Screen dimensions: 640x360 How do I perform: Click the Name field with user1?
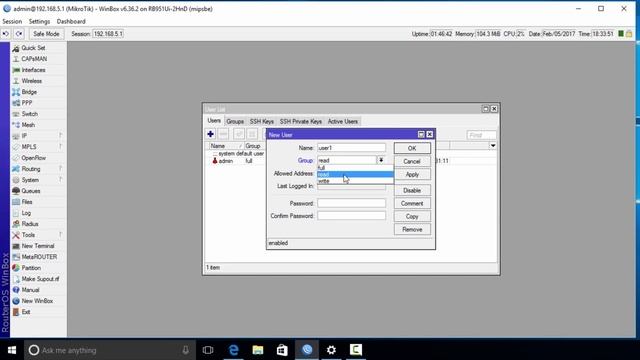point(351,148)
